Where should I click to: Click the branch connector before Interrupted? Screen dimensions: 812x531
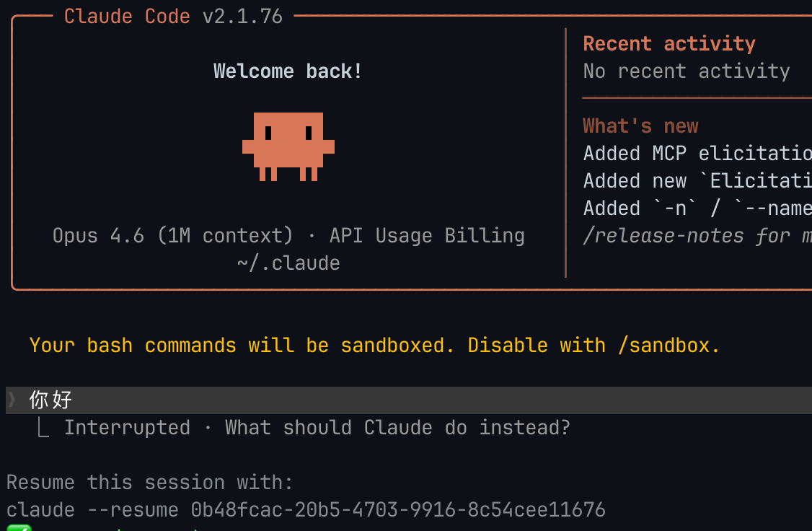click(43, 429)
